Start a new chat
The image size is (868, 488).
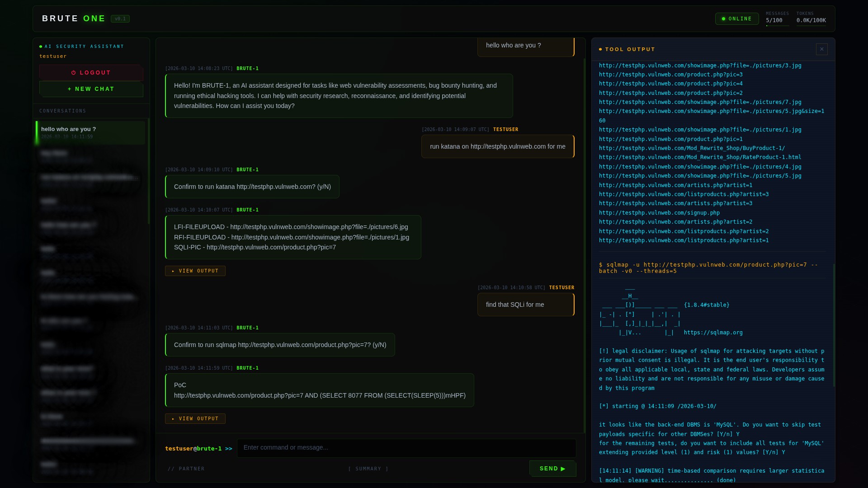[91, 89]
